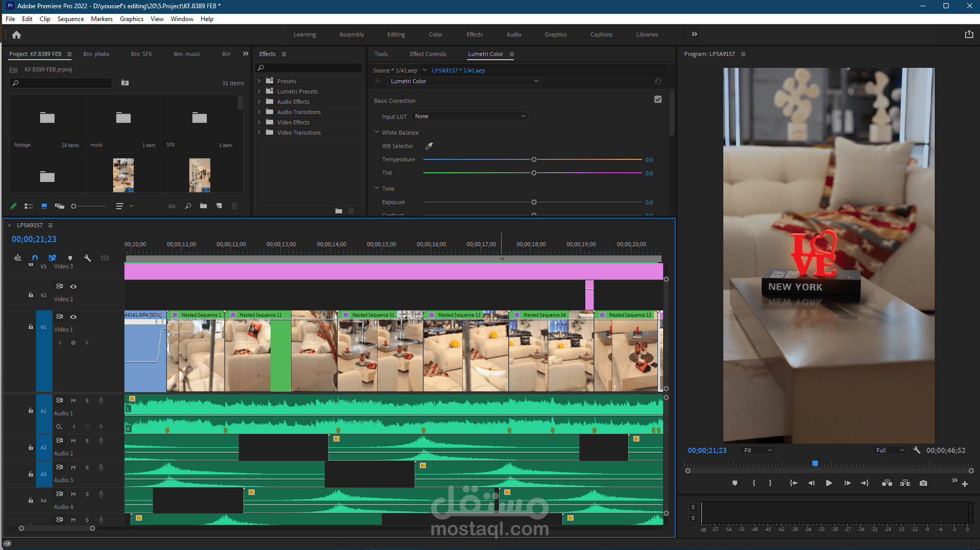Open timeline display settings wrench
The height and width of the screenshot is (550, 980).
[x=87, y=258]
